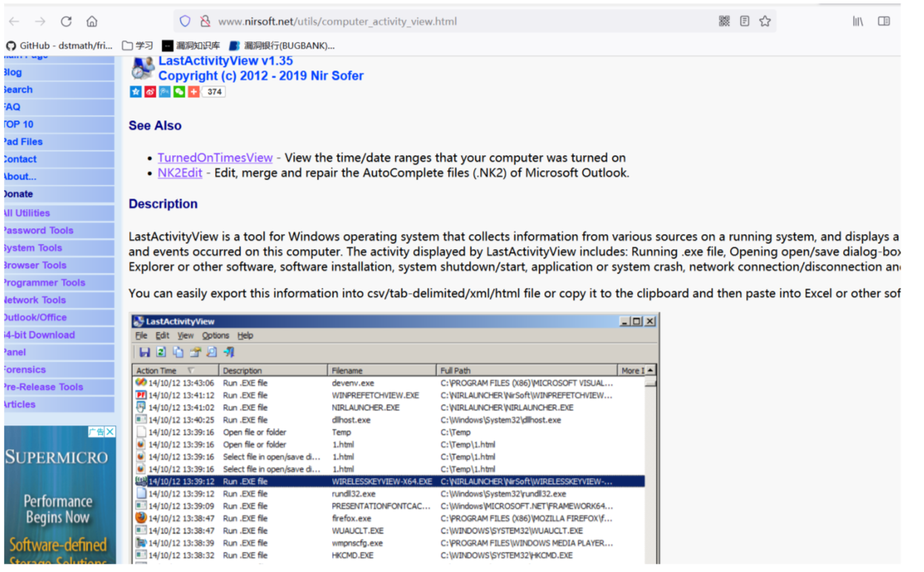Open 64-bit Download sidebar link
The height and width of the screenshot is (572, 924).
point(59,335)
